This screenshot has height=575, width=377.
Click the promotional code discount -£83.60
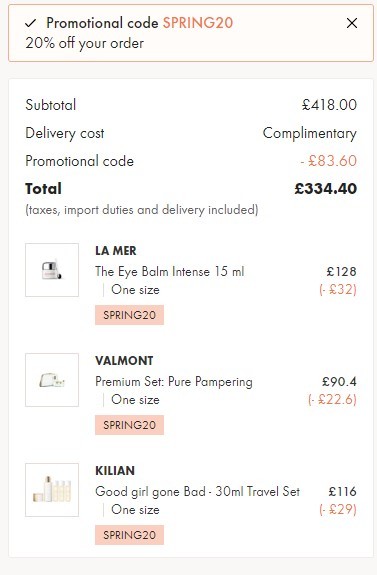[x=329, y=161]
